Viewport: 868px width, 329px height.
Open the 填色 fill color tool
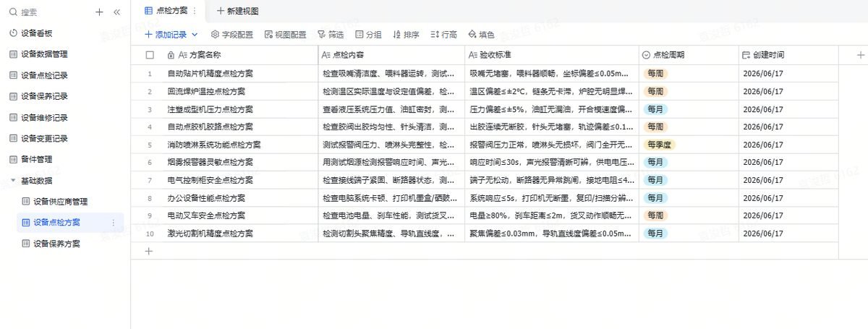coord(480,34)
